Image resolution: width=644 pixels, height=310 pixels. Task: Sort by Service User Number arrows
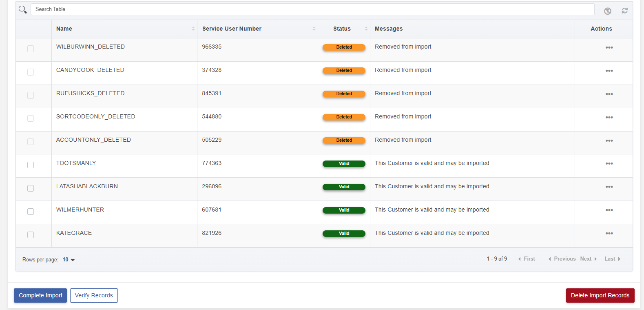(314, 29)
